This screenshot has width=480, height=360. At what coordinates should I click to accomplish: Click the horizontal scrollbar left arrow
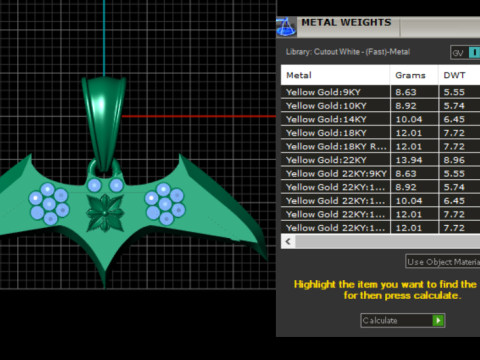coord(288,241)
